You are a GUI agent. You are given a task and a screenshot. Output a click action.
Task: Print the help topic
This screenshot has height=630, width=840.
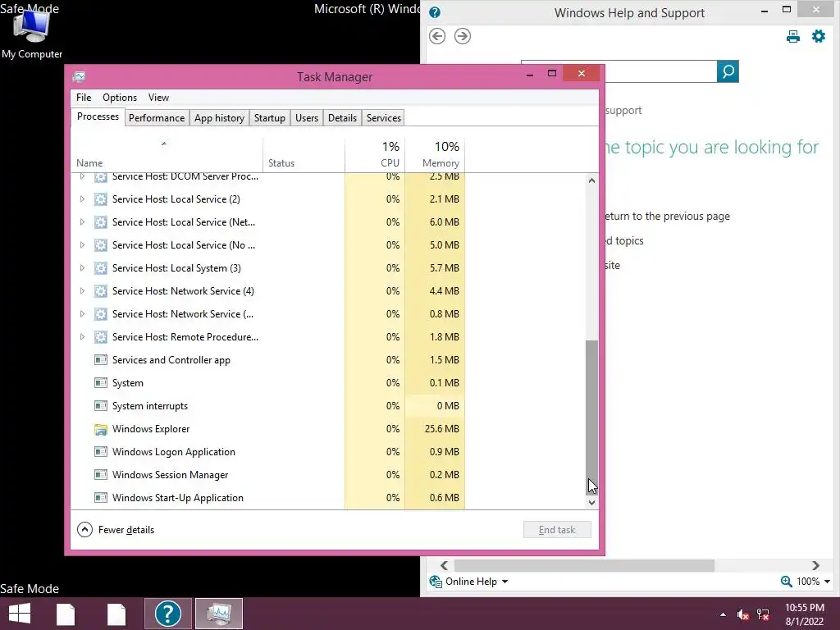793,36
